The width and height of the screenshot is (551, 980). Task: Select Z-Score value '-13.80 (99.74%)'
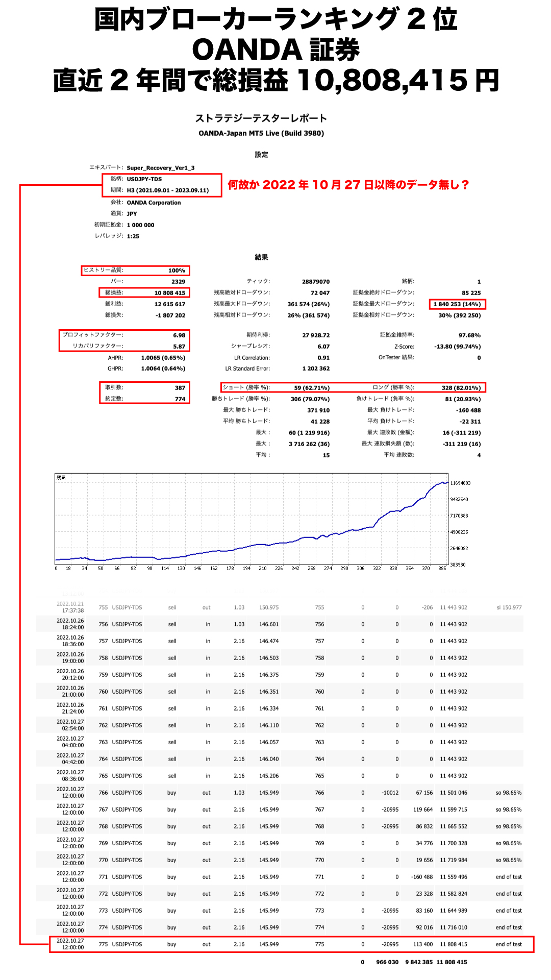click(458, 347)
